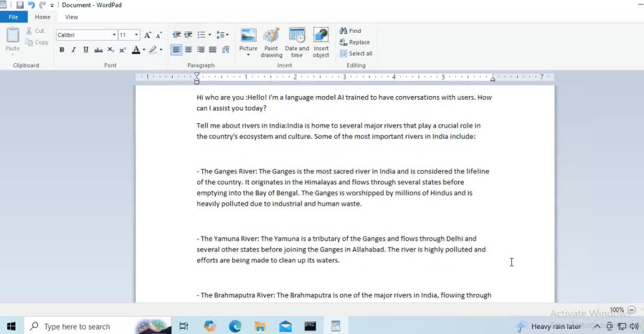Screen dimensions: 644x334
Task: Open the Picture dropdown arrow
Action: (248, 55)
